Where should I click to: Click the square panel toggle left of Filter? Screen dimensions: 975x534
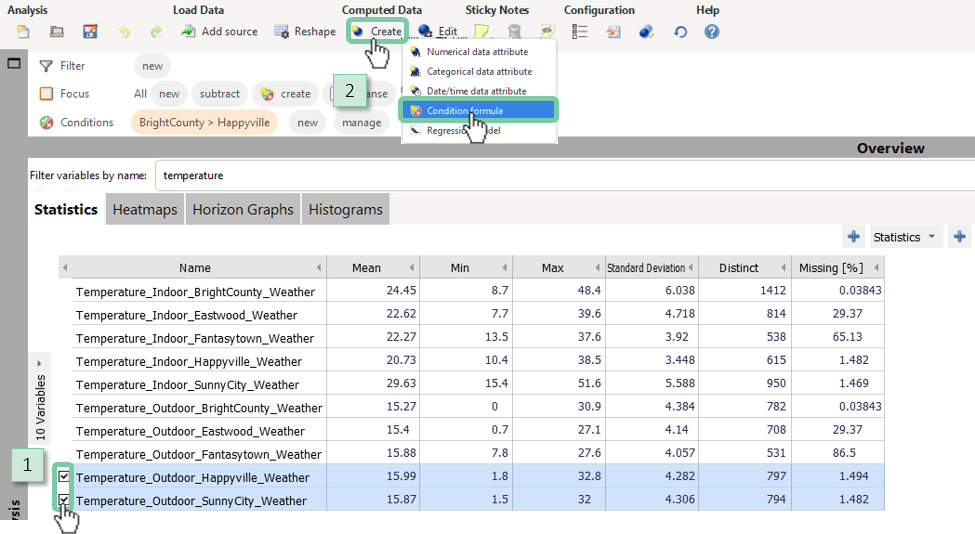coord(14,64)
